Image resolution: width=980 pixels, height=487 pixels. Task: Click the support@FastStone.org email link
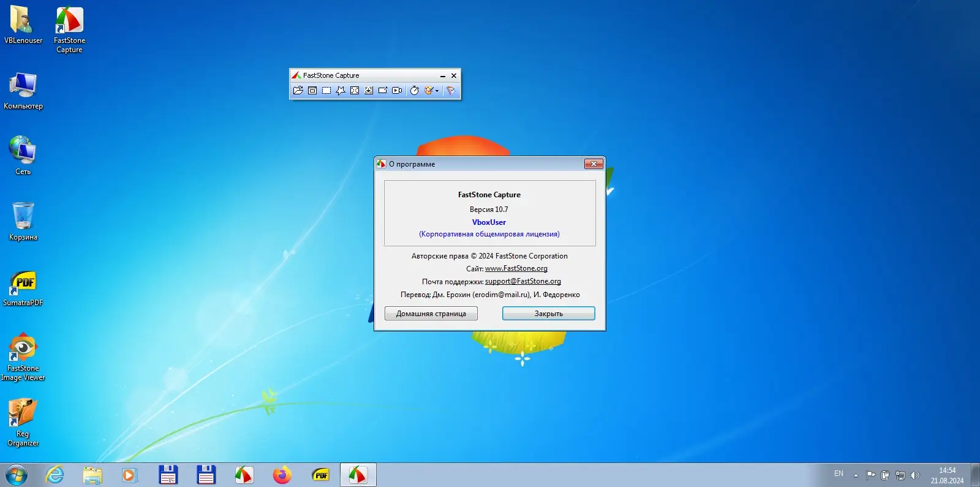coord(523,281)
